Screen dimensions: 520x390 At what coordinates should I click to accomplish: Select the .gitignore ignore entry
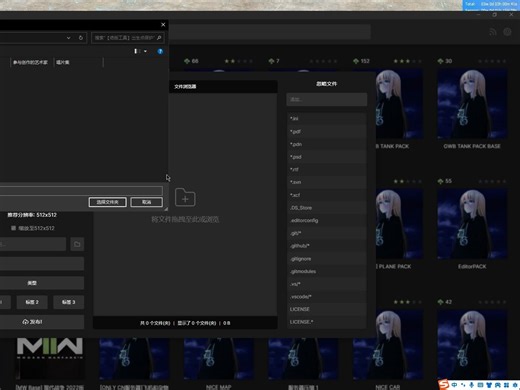(x=327, y=259)
